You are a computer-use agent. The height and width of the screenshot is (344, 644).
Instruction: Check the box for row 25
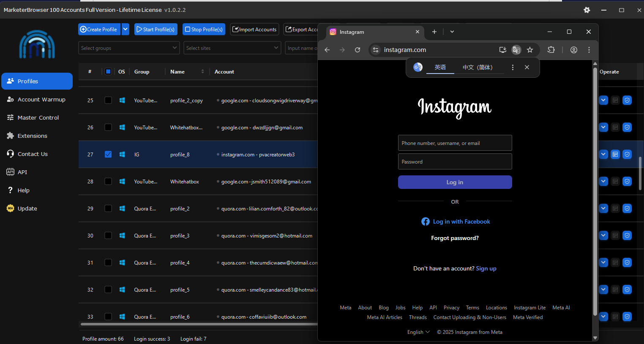coord(108,101)
